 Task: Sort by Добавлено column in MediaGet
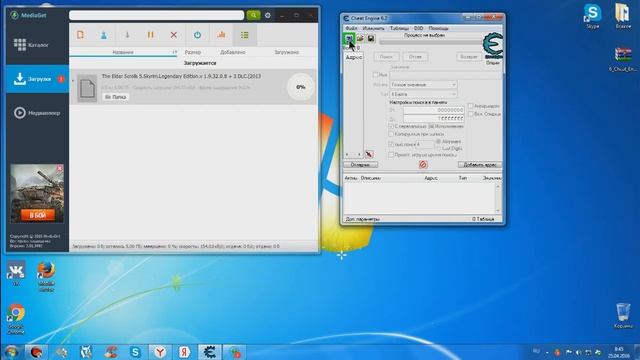pyautogui.click(x=233, y=52)
